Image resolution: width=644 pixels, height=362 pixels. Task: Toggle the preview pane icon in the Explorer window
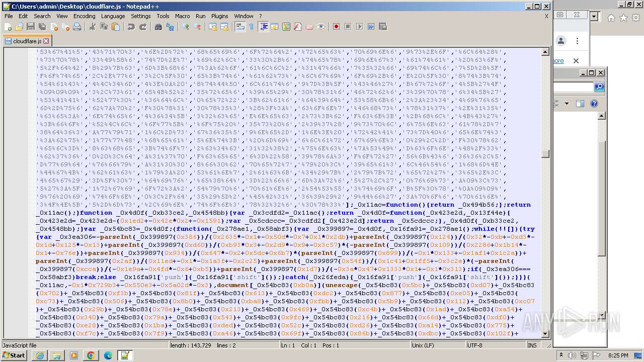(x=580, y=104)
